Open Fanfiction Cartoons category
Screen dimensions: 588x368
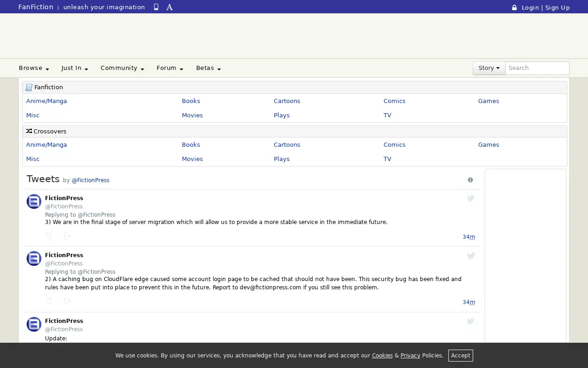(x=287, y=101)
